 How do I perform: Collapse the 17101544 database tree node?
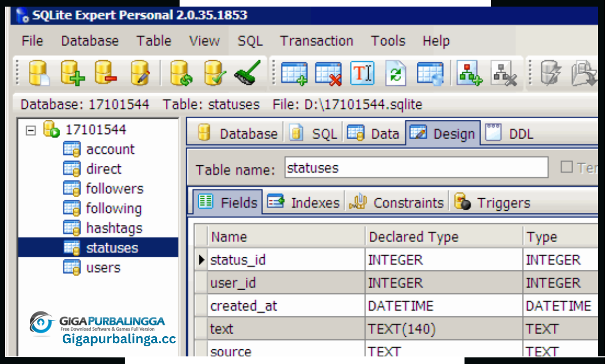click(31, 130)
